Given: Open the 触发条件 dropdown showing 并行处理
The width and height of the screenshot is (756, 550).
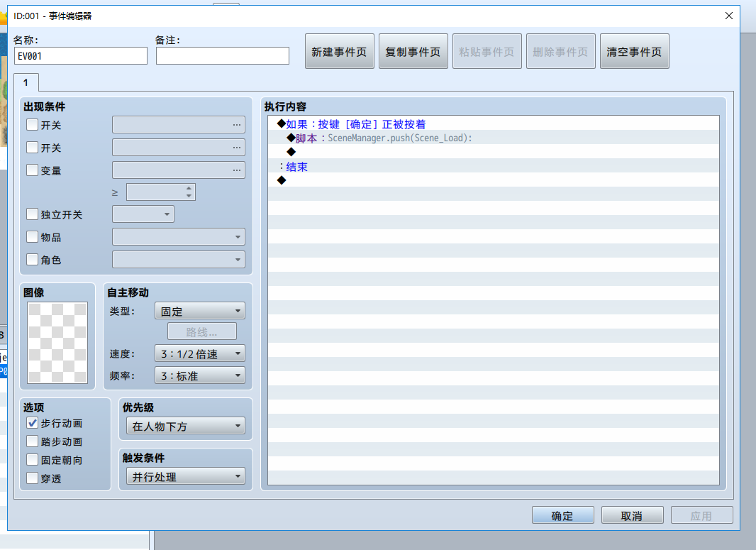Looking at the screenshot, I should click(x=186, y=477).
